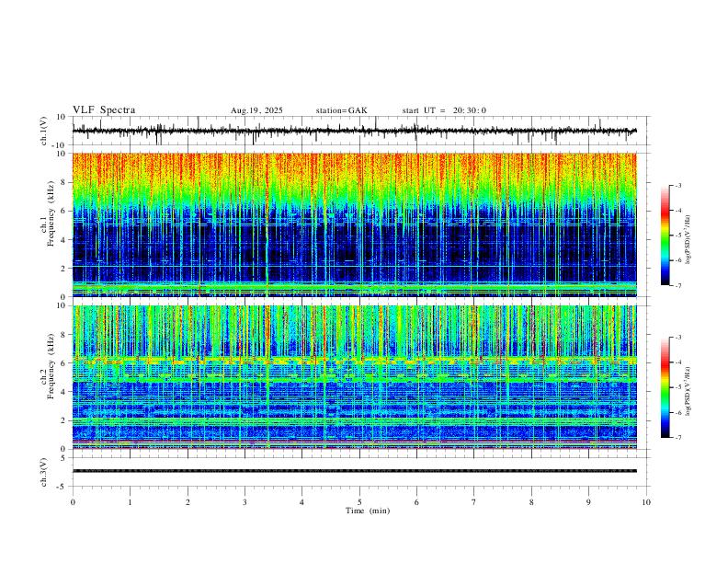Click the ch.1 voltage waveform trace

coord(354,131)
